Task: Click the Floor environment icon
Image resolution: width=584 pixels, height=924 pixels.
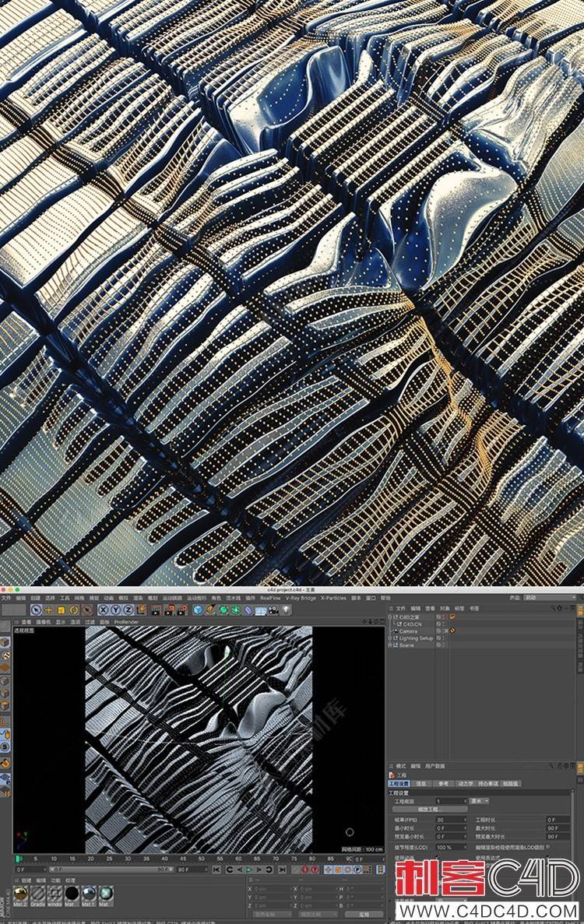Action: pyautogui.click(x=260, y=610)
